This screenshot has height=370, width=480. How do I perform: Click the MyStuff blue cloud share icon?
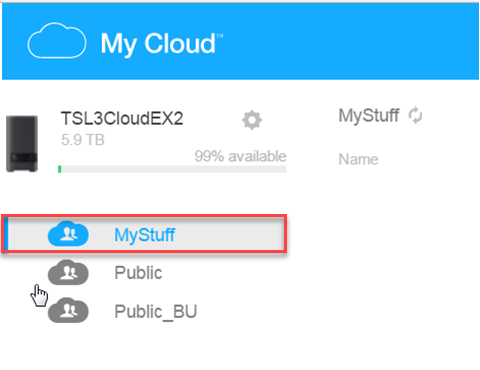[68, 234]
